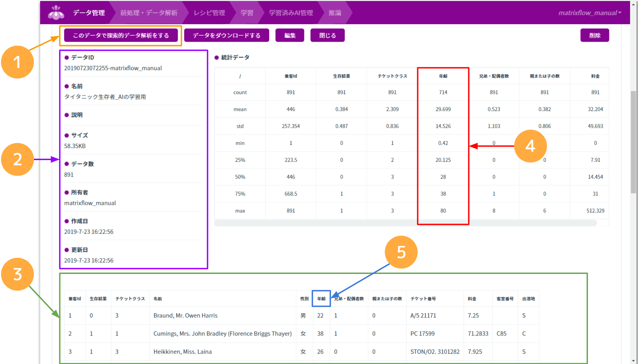This screenshot has height=364, width=638.
Task: Select the Braund, Mr. Owen Harris row
Action: [x=185, y=315]
